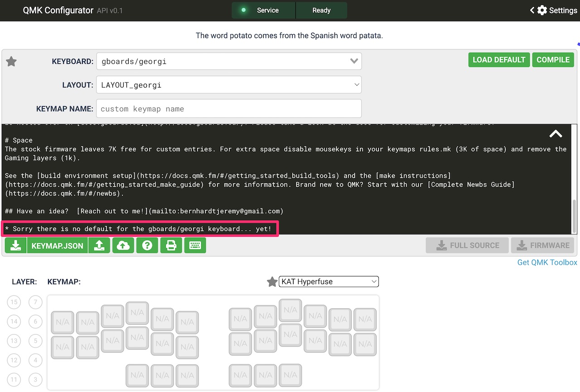Click the potato fact tip text
The image size is (580, 392).
289,35
